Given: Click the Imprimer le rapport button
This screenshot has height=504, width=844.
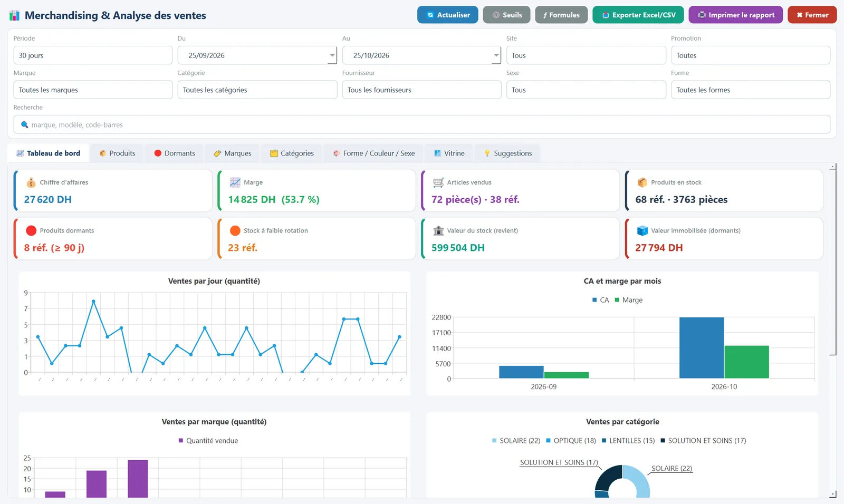Looking at the screenshot, I should (x=736, y=15).
